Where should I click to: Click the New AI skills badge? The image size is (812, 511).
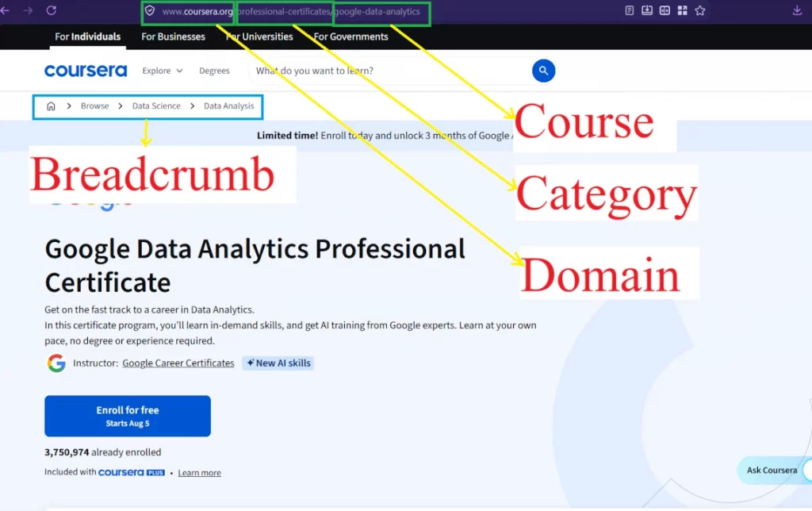pos(278,363)
